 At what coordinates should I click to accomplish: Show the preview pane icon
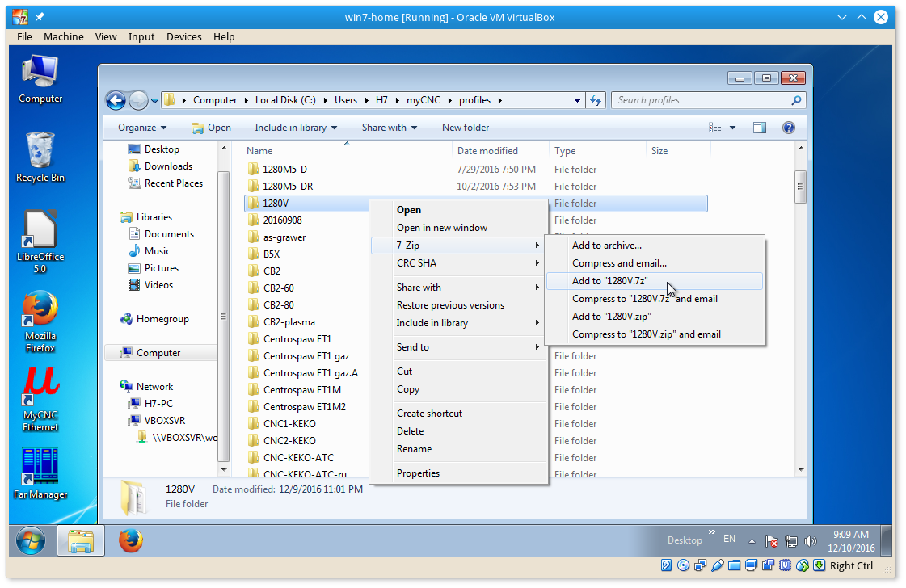tap(759, 128)
